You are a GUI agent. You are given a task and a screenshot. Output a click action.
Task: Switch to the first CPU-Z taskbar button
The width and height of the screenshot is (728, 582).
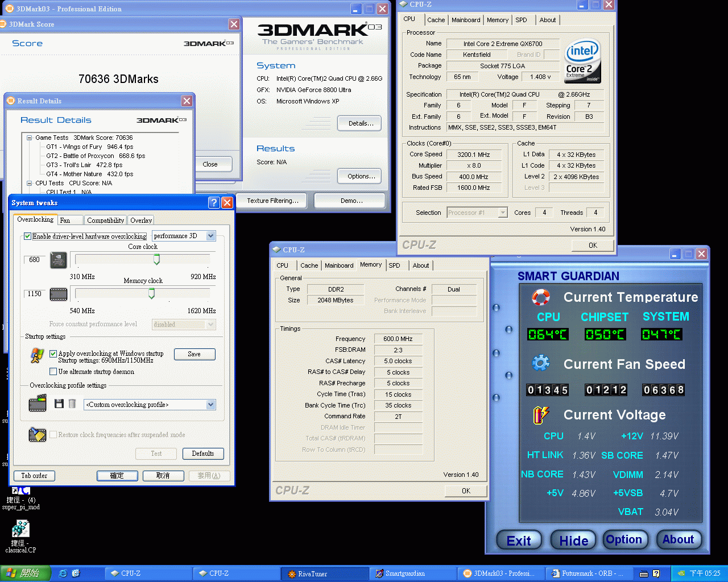[x=149, y=573]
